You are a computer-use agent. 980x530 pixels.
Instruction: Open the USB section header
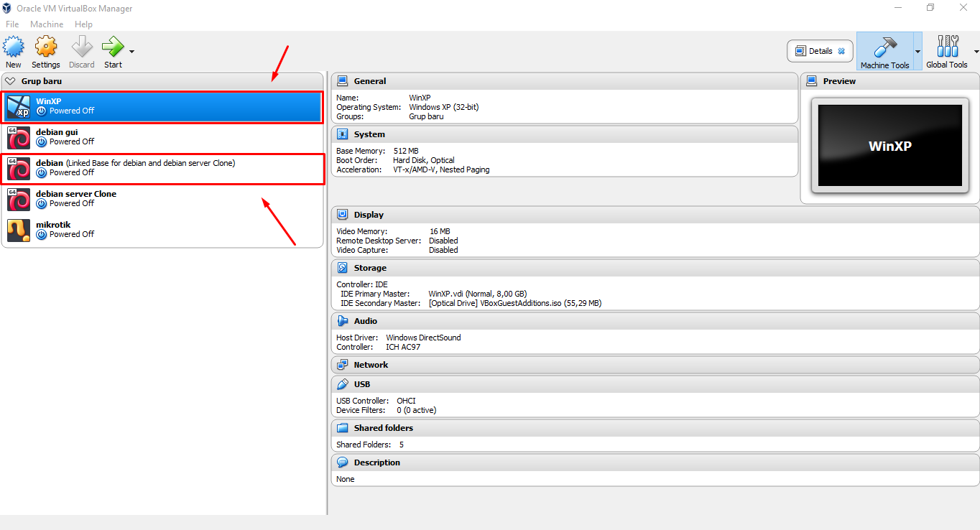(x=655, y=384)
